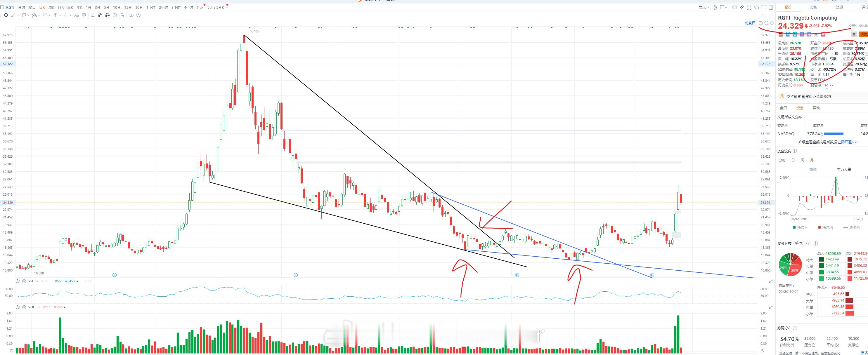Click the pencil draw icon in top bar
Screen dimensions: 868x355
(x=741, y=7)
